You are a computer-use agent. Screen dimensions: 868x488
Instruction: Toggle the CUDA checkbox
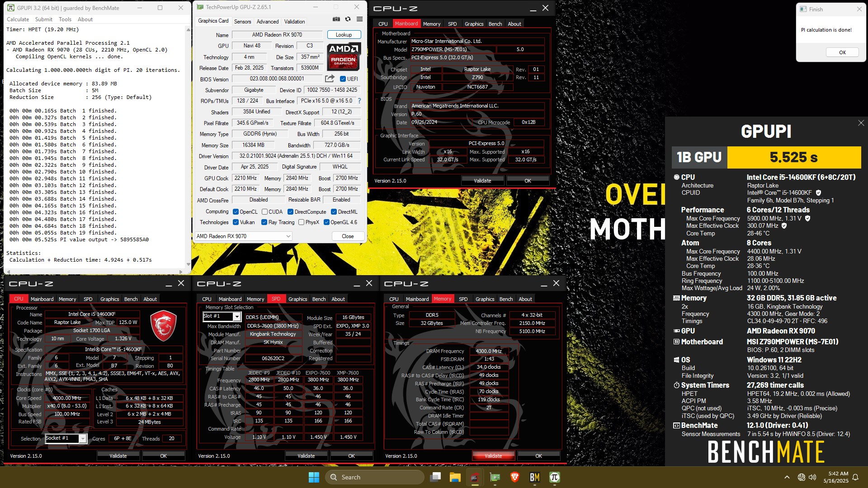264,212
